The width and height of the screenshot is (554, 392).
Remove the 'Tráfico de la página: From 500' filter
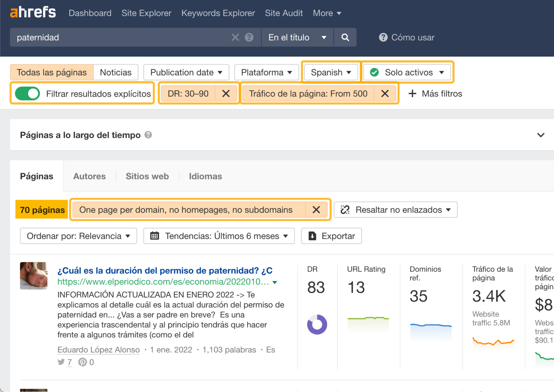pos(385,93)
